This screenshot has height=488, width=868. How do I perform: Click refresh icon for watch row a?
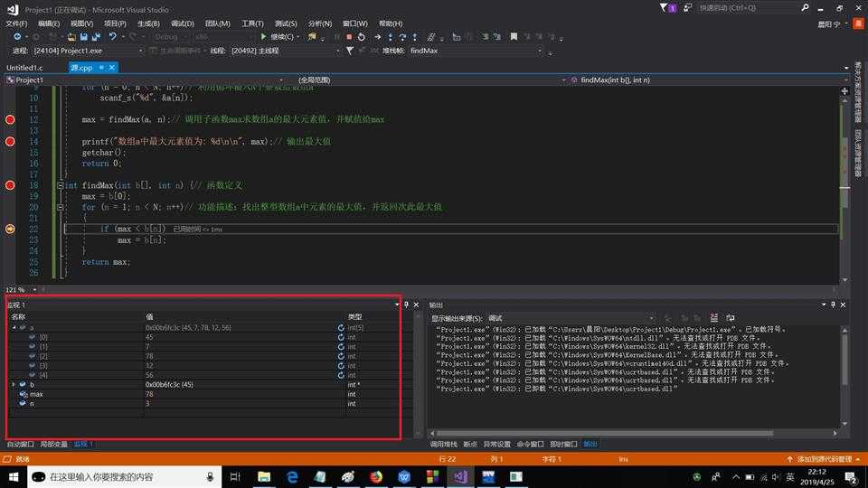[x=341, y=327]
